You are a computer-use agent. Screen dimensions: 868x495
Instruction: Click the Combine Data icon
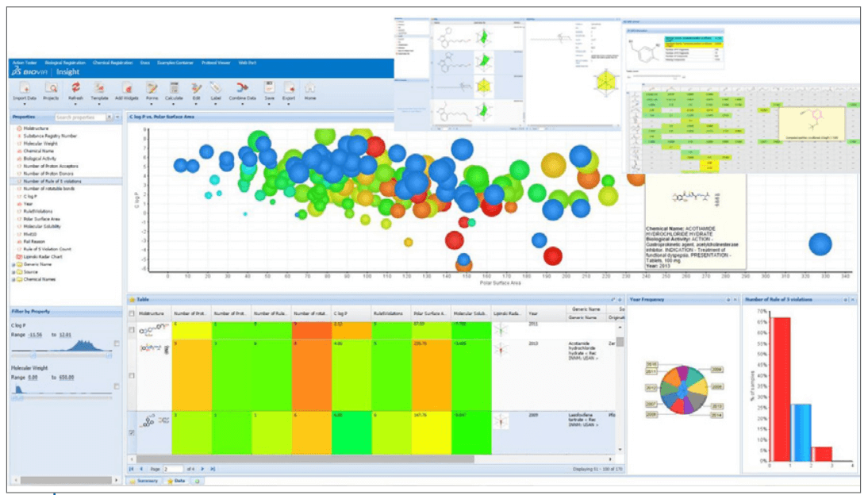point(241,88)
